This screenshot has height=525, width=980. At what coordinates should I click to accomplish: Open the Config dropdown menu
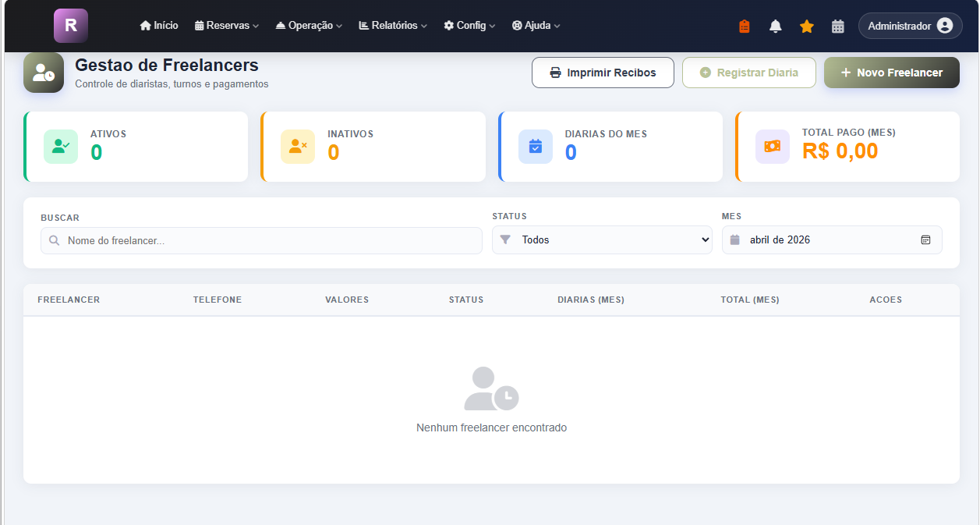[x=469, y=26]
